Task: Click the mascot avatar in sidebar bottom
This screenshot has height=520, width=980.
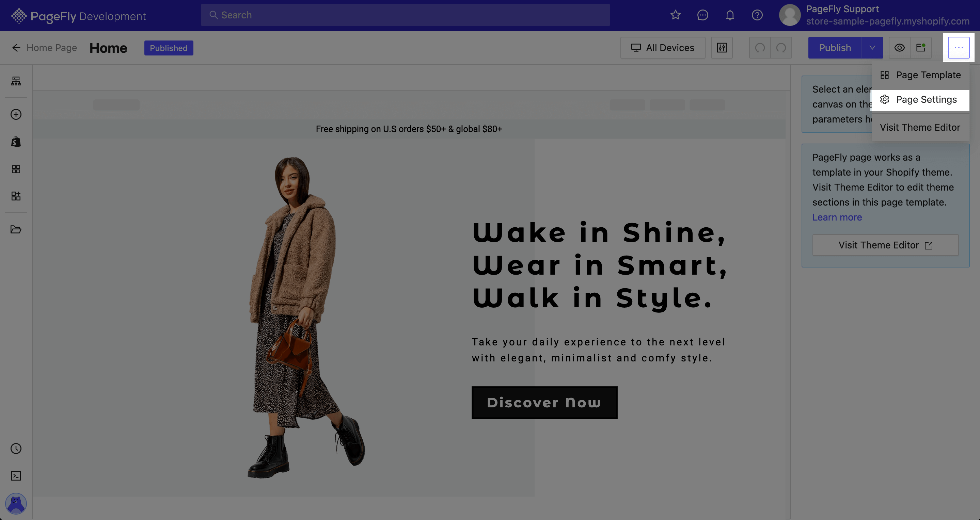Action: (16, 504)
